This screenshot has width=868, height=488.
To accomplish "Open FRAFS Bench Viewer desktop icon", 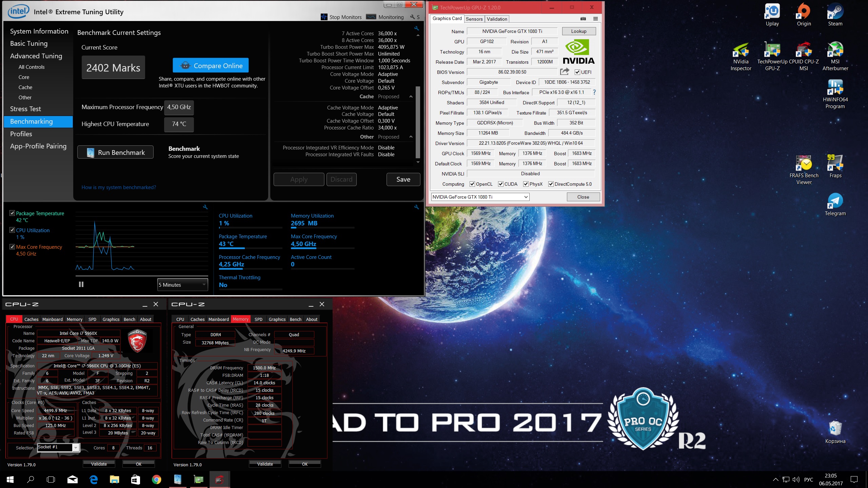I will point(804,170).
